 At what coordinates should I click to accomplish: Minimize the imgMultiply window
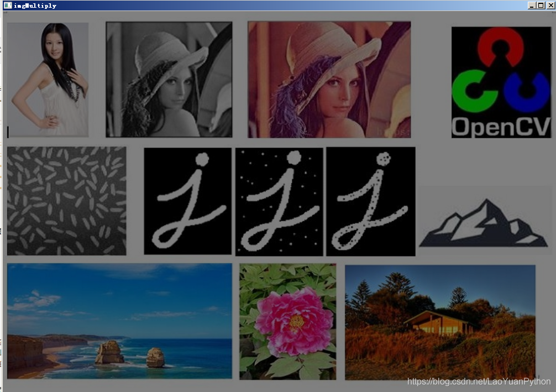tap(532, 6)
